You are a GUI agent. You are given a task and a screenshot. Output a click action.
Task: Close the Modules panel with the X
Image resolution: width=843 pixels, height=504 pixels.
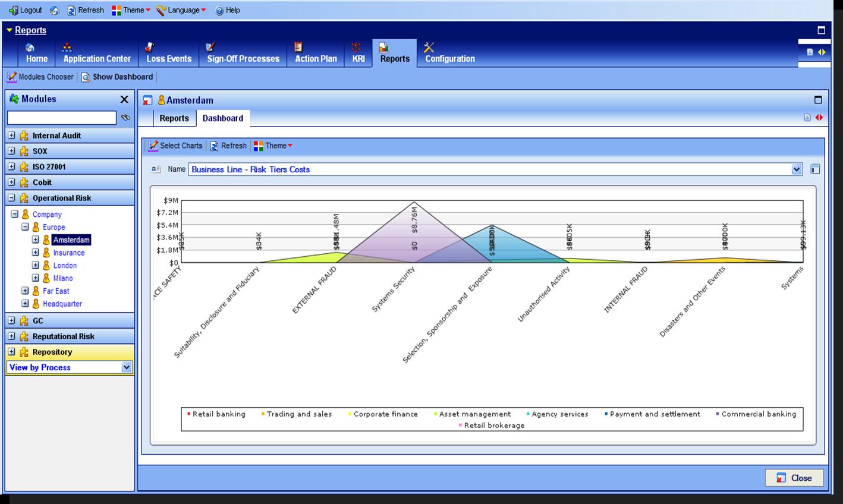click(124, 99)
